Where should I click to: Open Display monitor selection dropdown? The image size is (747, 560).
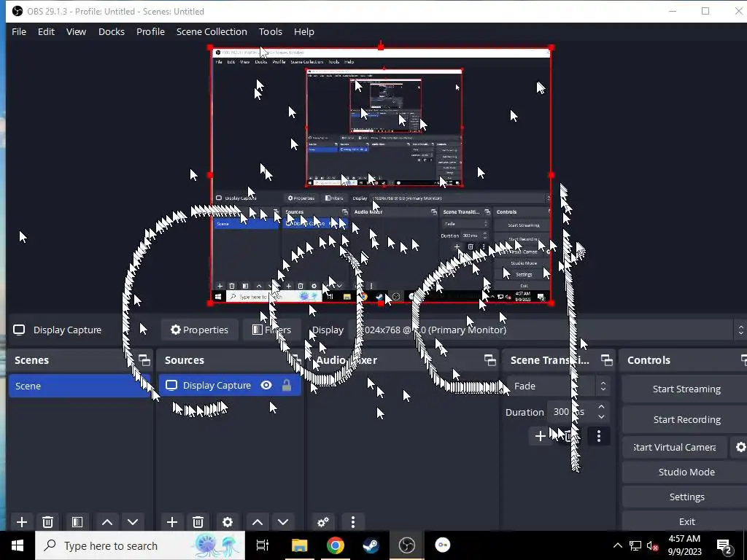tap(549, 330)
